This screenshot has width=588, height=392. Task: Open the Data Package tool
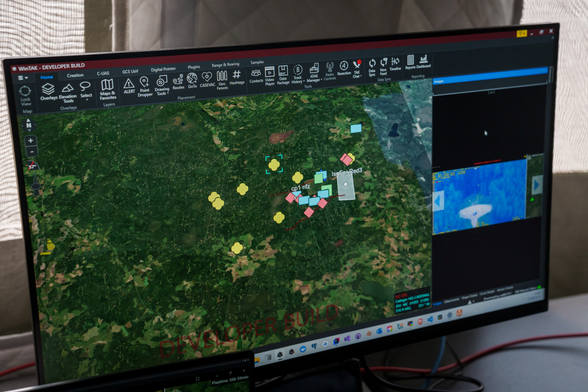283,75
